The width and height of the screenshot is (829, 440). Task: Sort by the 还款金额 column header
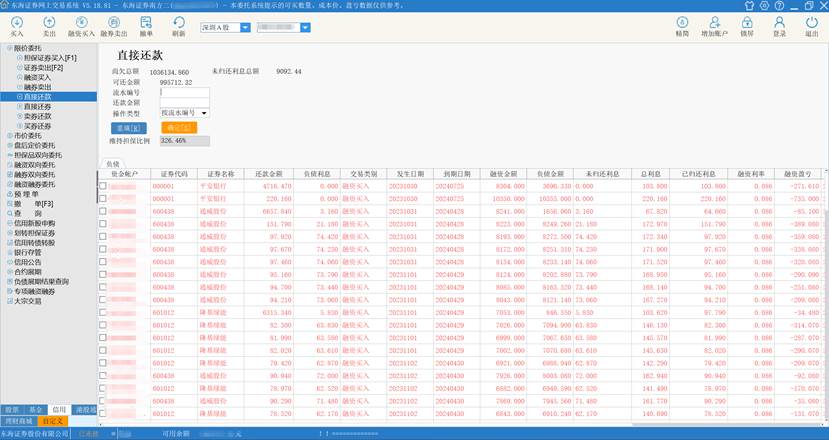click(269, 174)
